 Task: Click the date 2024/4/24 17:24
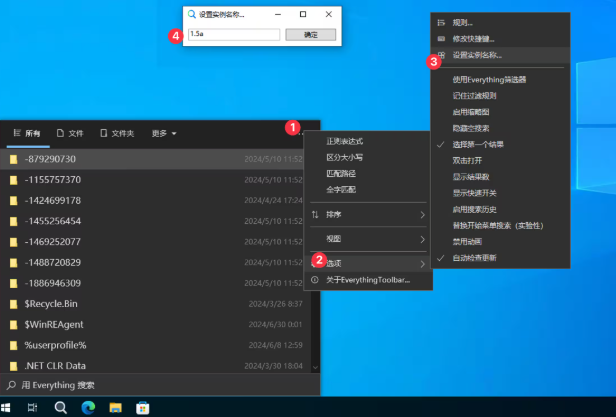(x=273, y=200)
